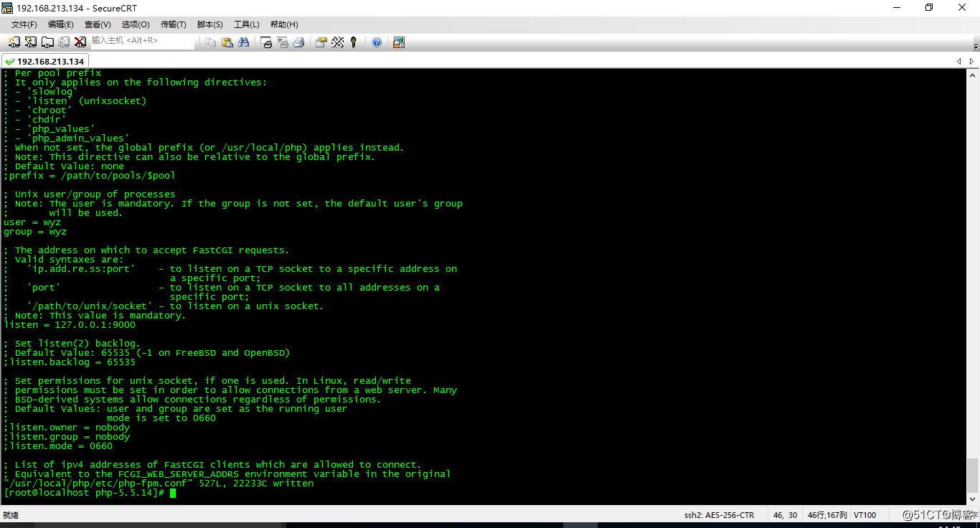The image size is (980, 528).
Task: Click the SecureCRT title bar app icon
Action: point(8,8)
